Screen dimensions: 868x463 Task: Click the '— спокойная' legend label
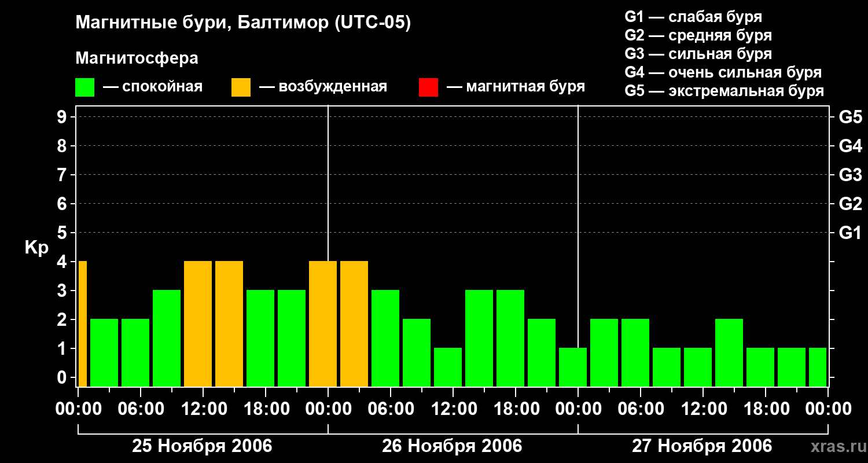[153, 87]
